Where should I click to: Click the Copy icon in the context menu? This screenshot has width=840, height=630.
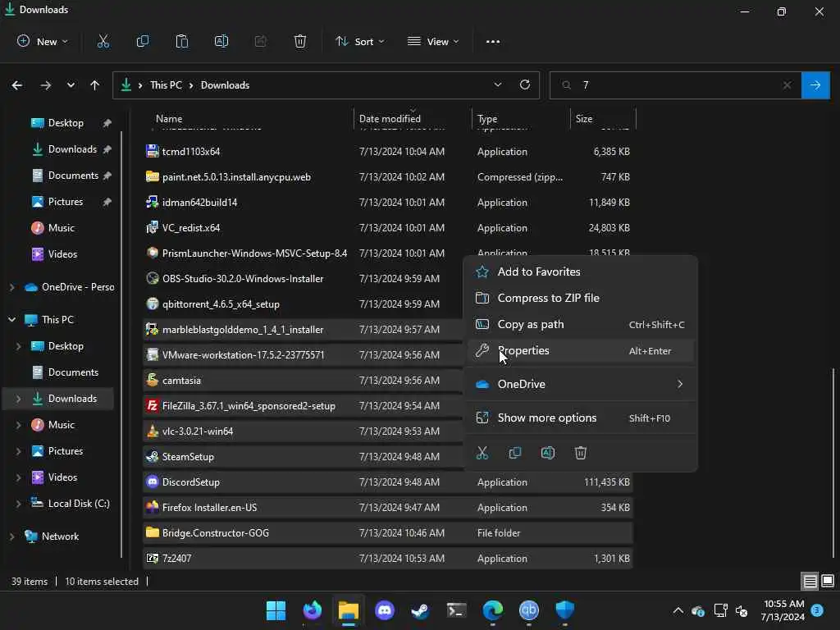coord(515,453)
